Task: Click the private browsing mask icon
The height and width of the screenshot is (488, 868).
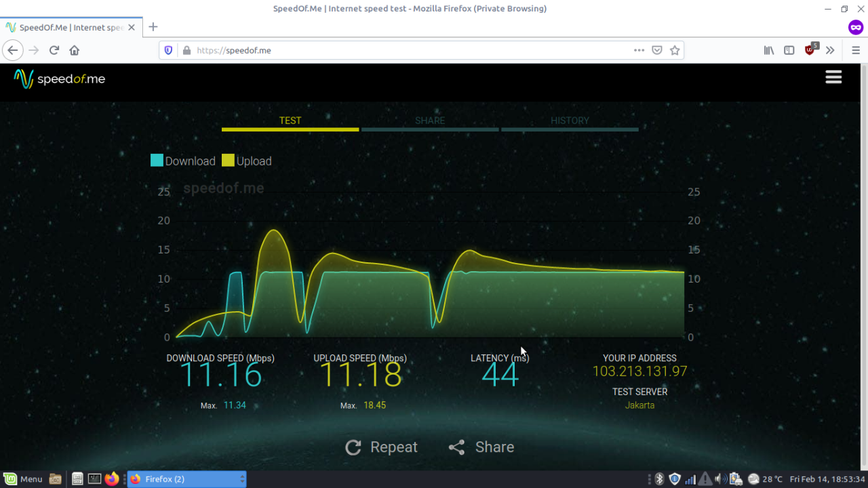Action: click(x=856, y=28)
